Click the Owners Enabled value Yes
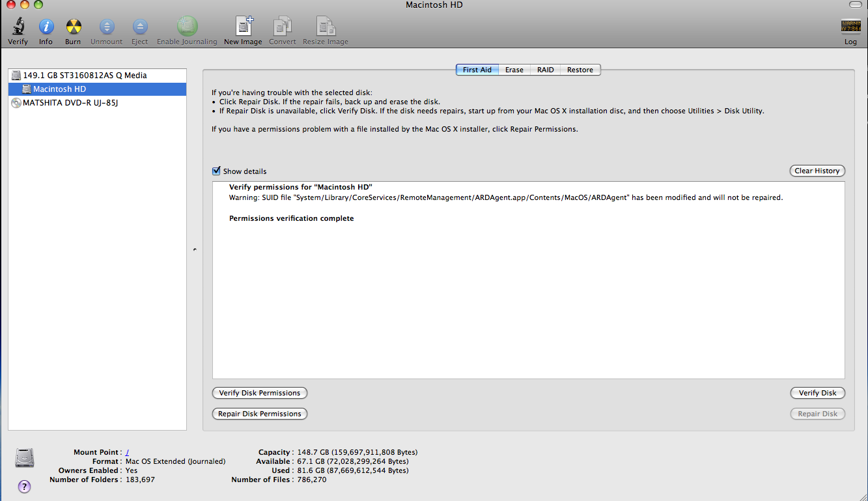Image resolution: width=868 pixels, height=501 pixels. pos(132,470)
